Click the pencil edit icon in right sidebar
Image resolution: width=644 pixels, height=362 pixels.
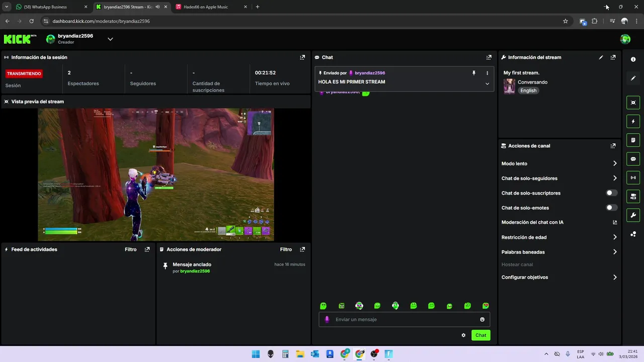point(633,78)
